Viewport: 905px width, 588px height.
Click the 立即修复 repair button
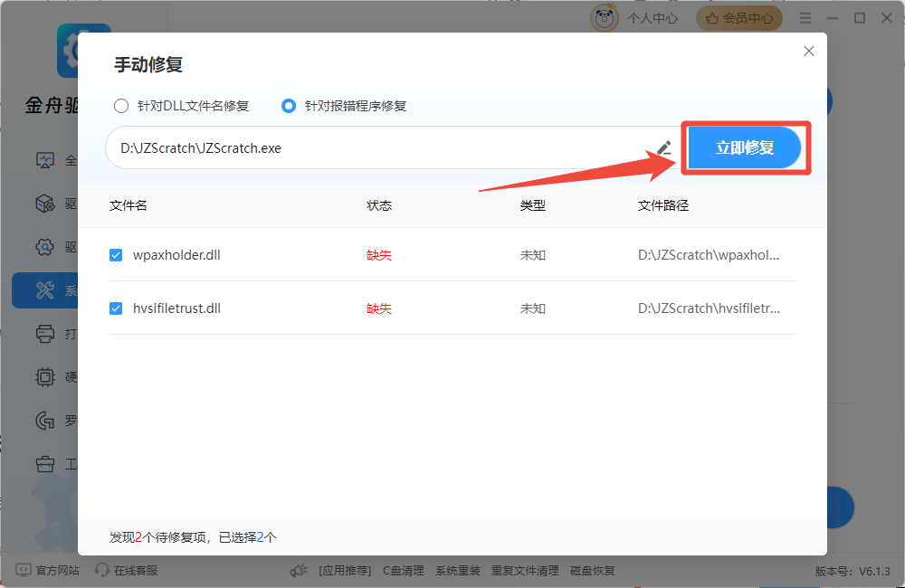(745, 147)
